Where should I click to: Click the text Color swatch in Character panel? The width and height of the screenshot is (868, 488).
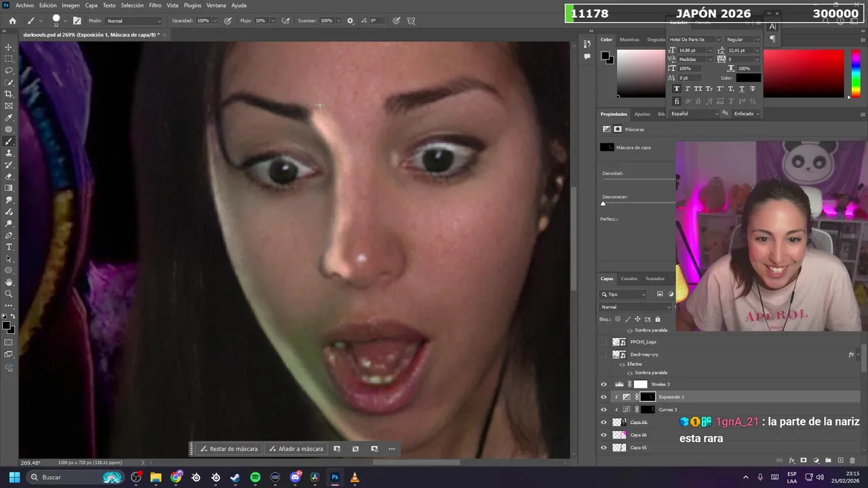pos(748,78)
